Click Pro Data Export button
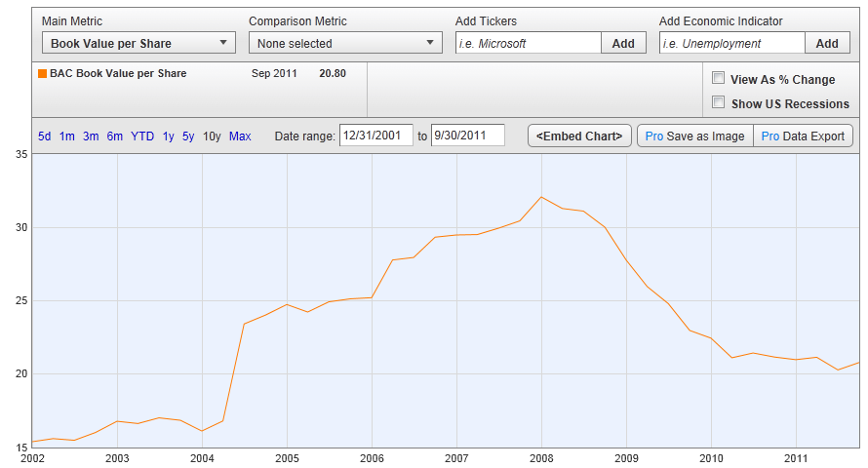Viewport: 868px width, 468px height. pos(804,136)
